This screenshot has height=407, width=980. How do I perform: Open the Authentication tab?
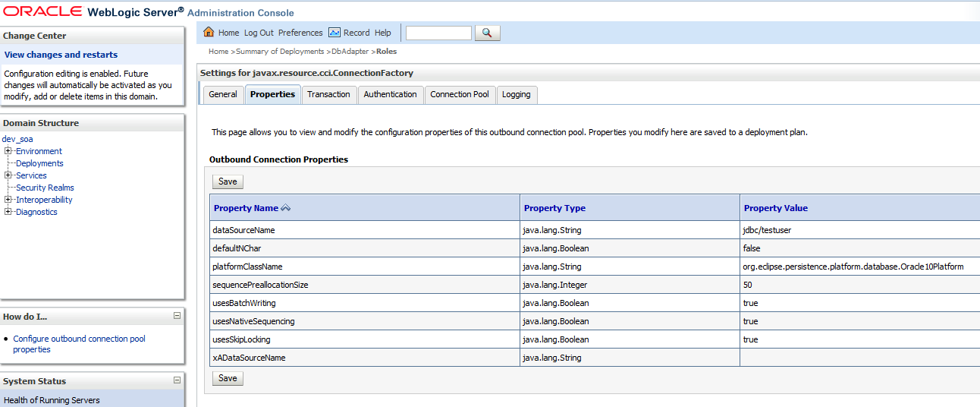[390, 94]
